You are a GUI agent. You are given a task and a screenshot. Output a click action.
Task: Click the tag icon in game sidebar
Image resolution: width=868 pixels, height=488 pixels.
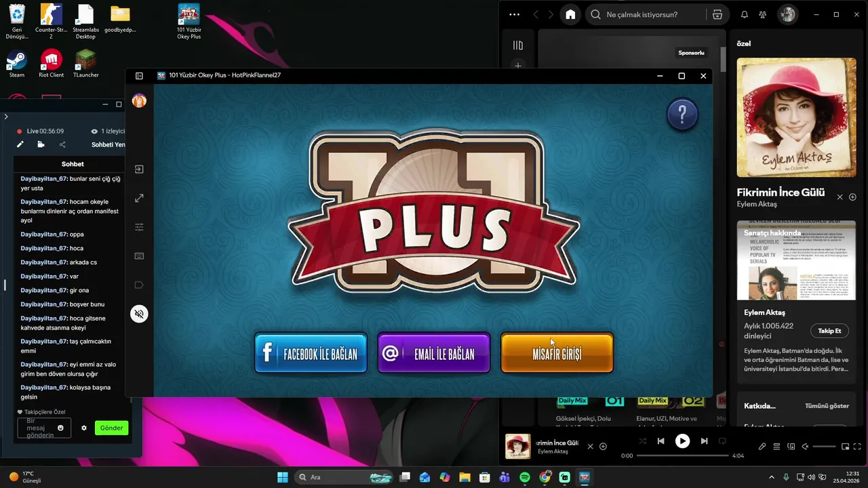point(139,285)
